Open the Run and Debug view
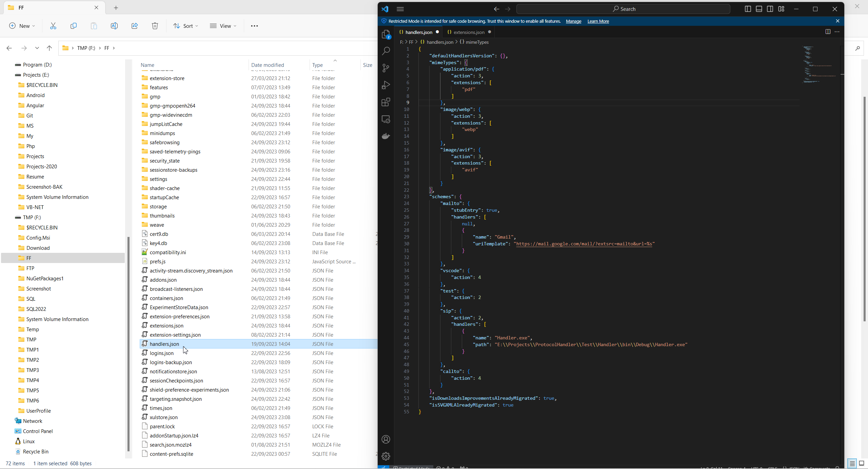 (386, 85)
